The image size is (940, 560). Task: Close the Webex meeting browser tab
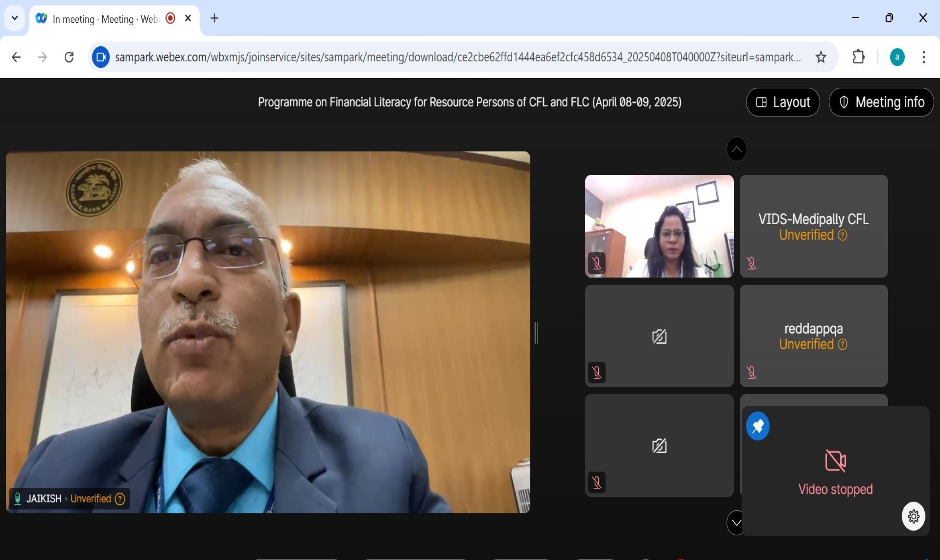[x=188, y=18]
